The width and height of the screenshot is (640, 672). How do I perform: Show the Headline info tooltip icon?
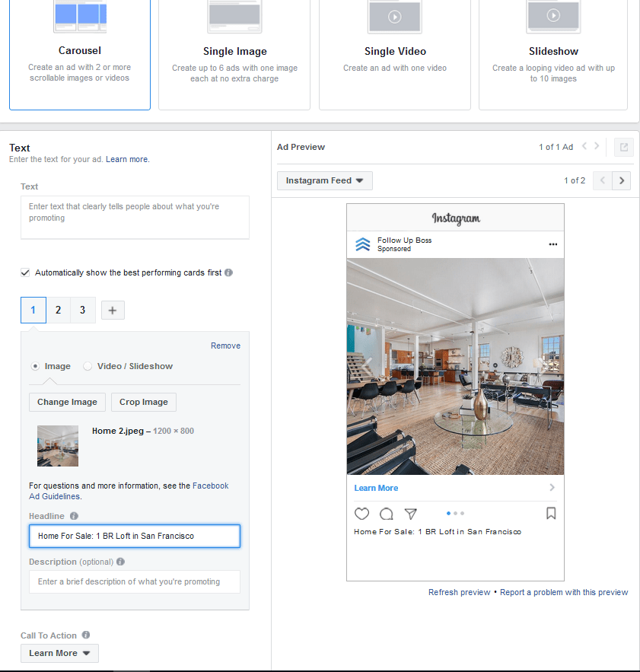[74, 516]
